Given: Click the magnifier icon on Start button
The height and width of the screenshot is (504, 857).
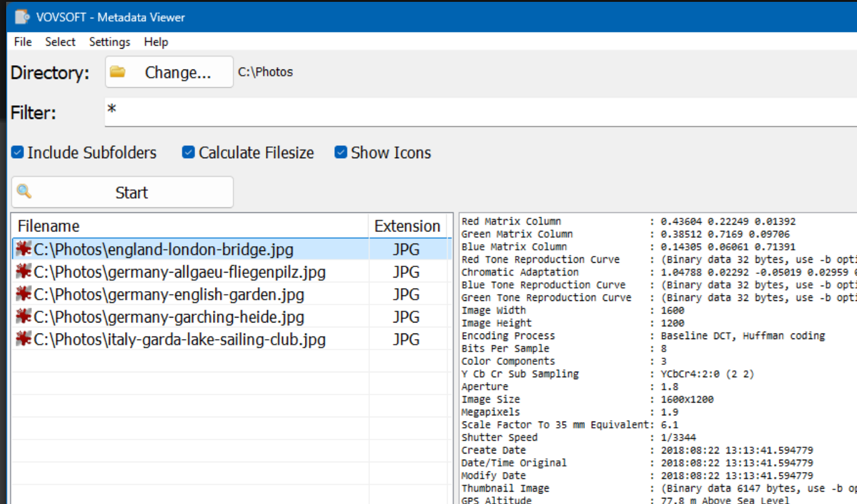Looking at the screenshot, I should [25, 191].
